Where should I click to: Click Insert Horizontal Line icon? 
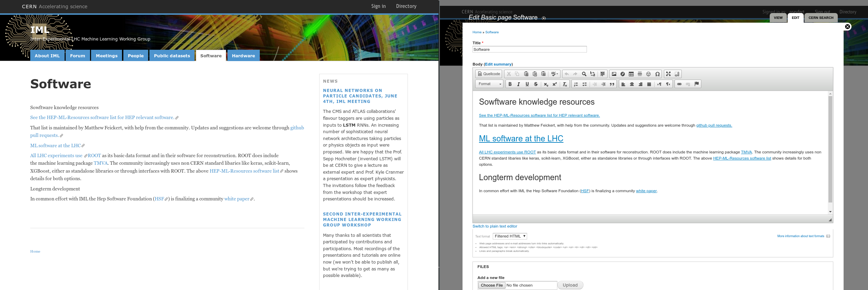(640, 74)
